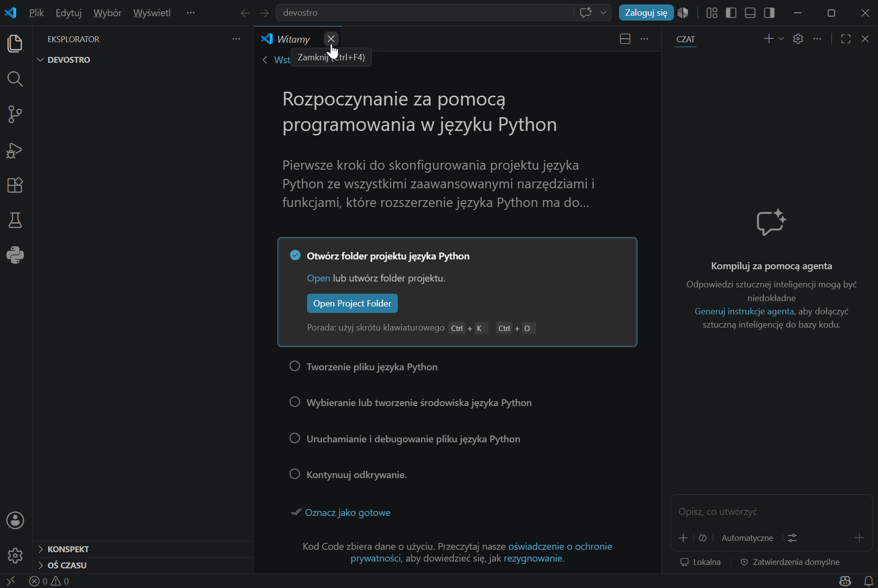Click the devostro command center search box
Screen dimensions: 878x588
point(425,13)
